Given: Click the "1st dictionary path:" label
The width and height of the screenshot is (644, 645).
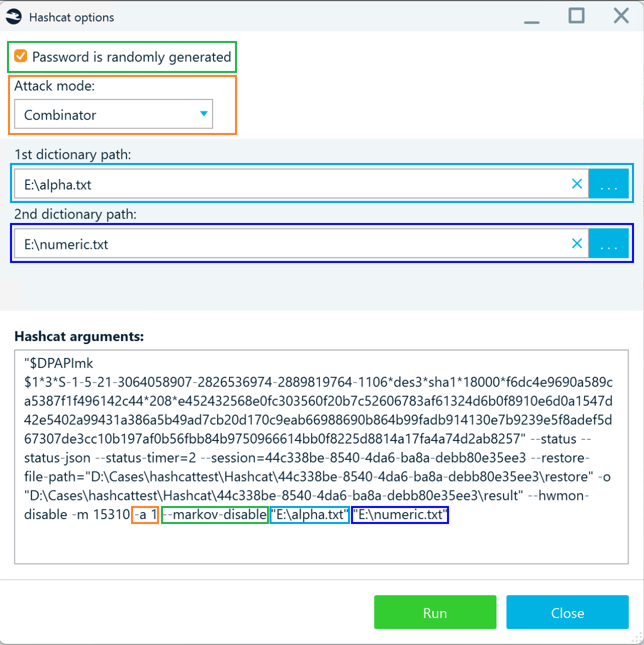Looking at the screenshot, I should click(73, 154).
